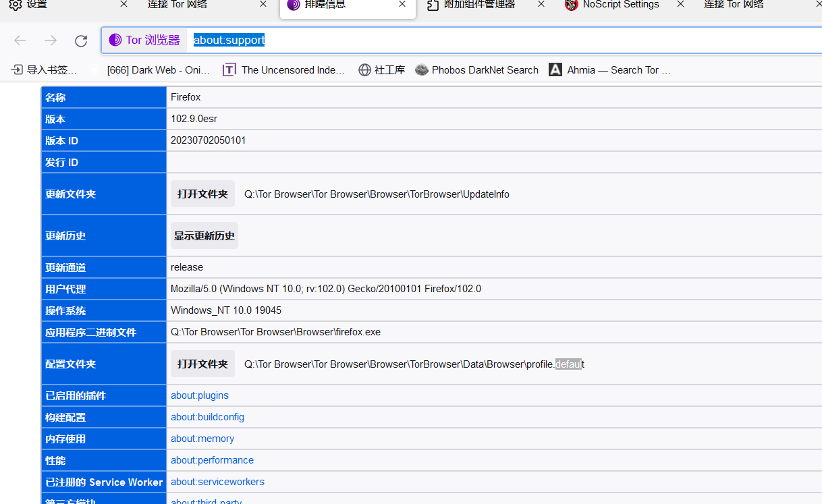Open the about:plugins link
Image resolution: width=822 pixels, height=504 pixels.
point(200,395)
